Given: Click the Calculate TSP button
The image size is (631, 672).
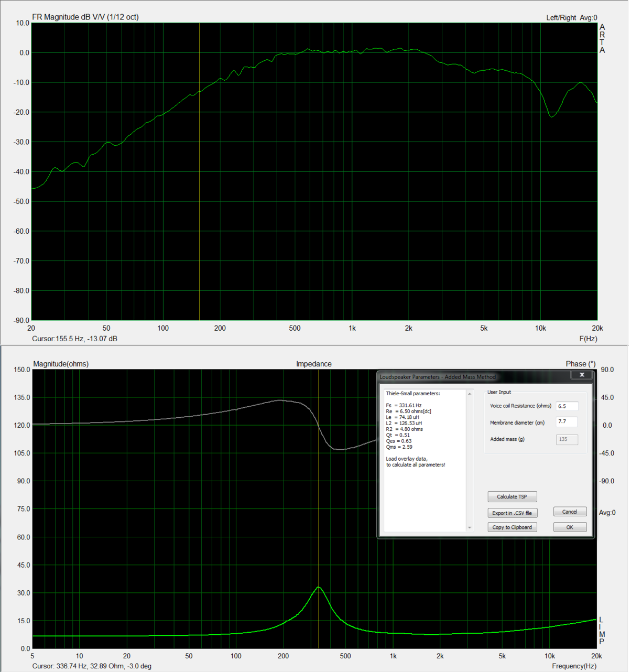Looking at the screenshot, I should pos(512,496).
